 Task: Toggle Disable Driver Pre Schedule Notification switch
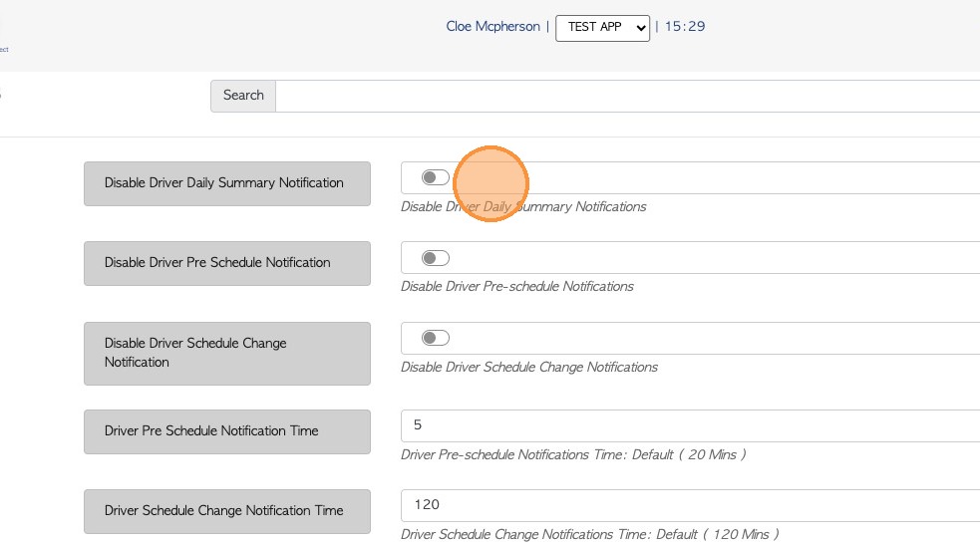pos(436,258)
